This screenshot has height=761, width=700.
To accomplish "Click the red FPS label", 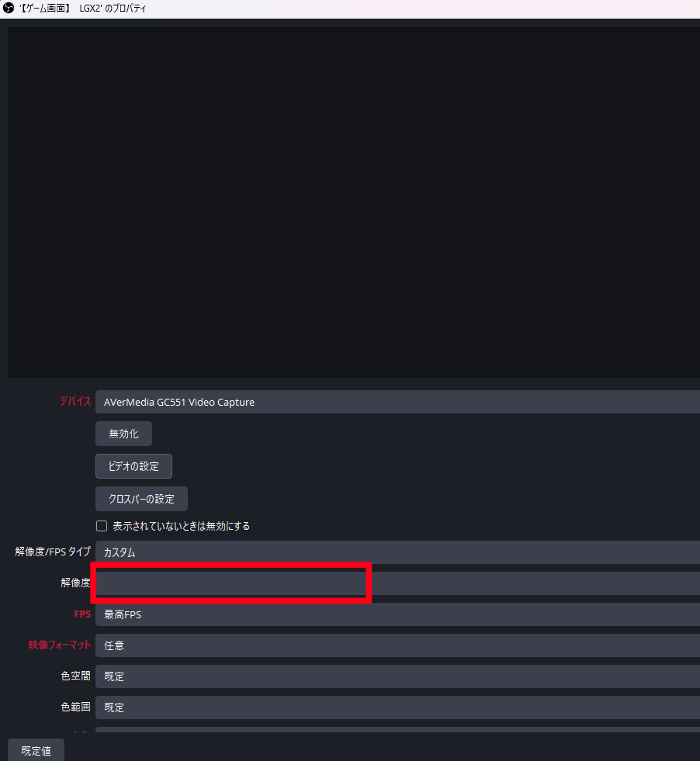I will [81, 614].
